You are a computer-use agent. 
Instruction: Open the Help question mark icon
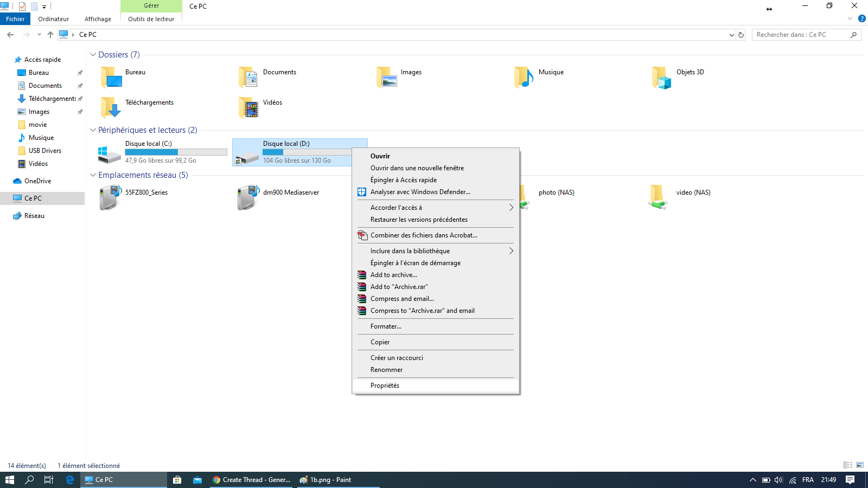coord(861,19)
